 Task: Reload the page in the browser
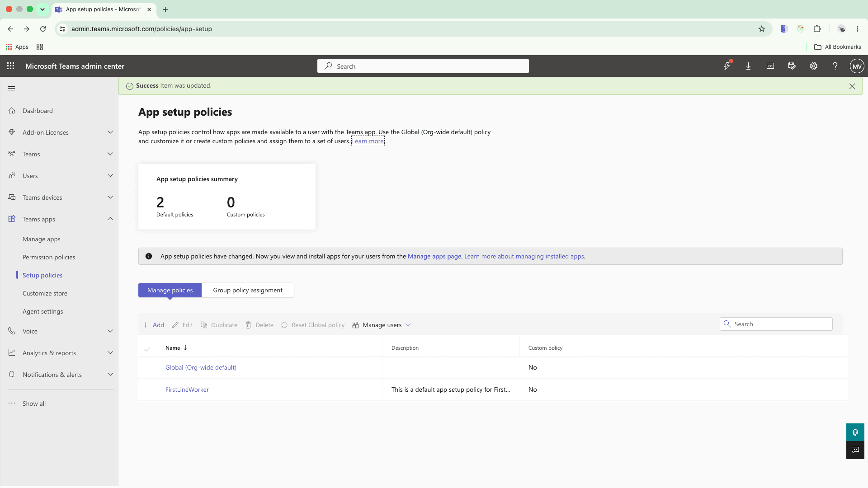tap(43, 29)
